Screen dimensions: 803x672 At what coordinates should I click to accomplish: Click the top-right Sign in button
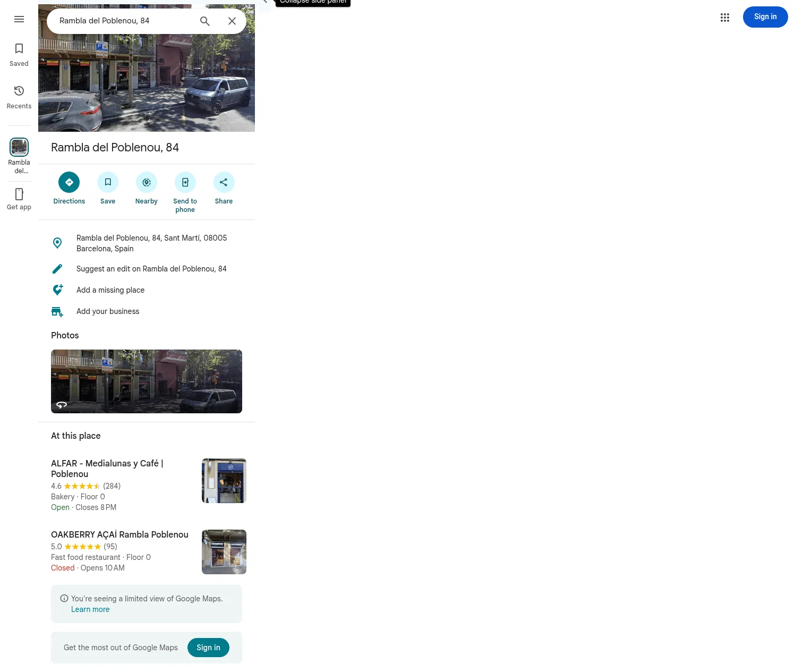pos(765,17)
